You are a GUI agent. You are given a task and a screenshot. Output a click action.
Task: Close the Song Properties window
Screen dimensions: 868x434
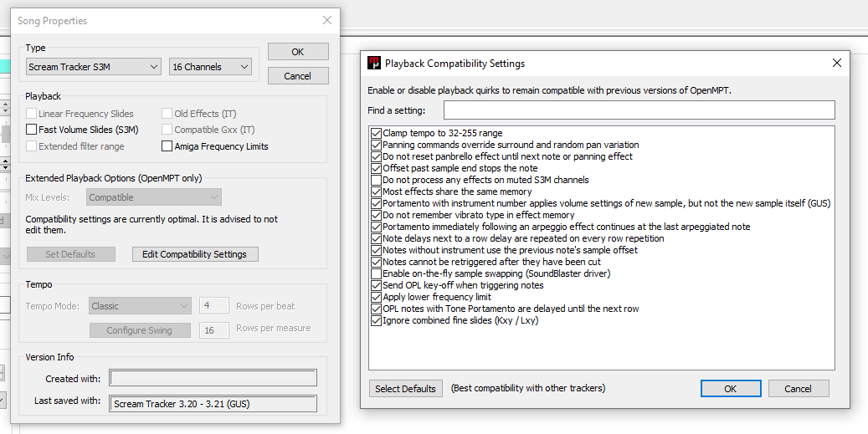tap(327, 20)
